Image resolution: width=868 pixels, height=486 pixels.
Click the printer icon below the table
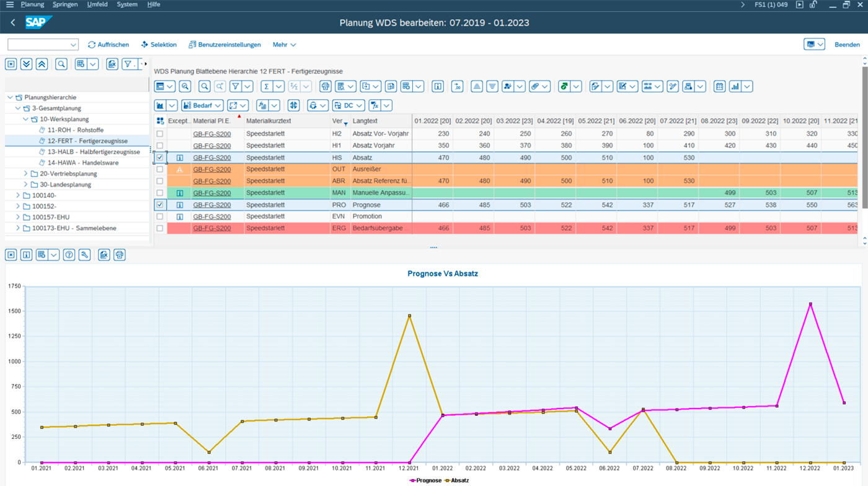pyautogui.click(x=120, y=254)
